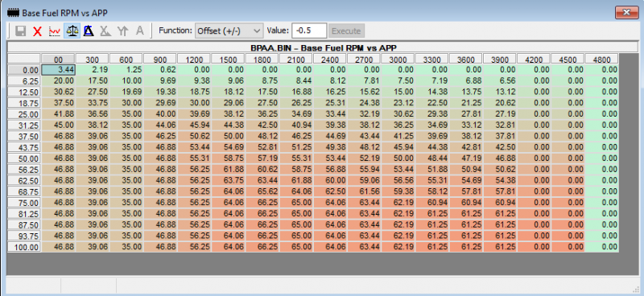Select the 1500 RPM column header
The width and height of the screenshot is (644, 296).
(x=228, y=59)
